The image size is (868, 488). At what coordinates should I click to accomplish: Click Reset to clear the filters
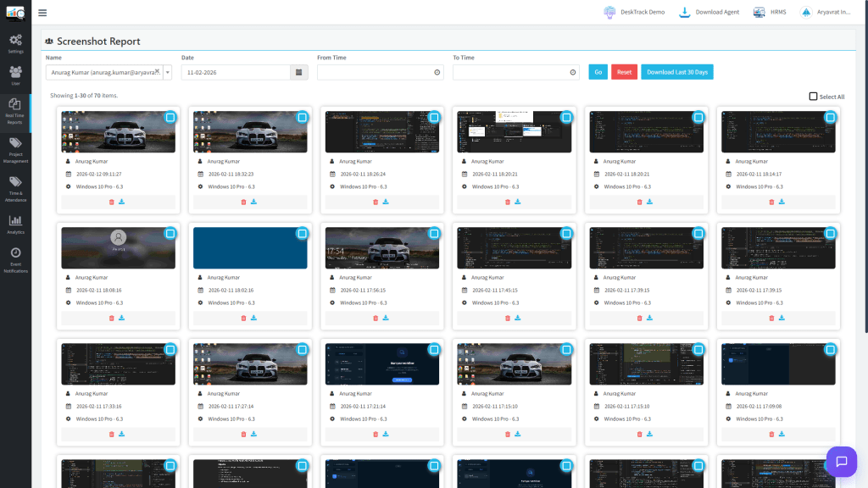click(624, 72)
